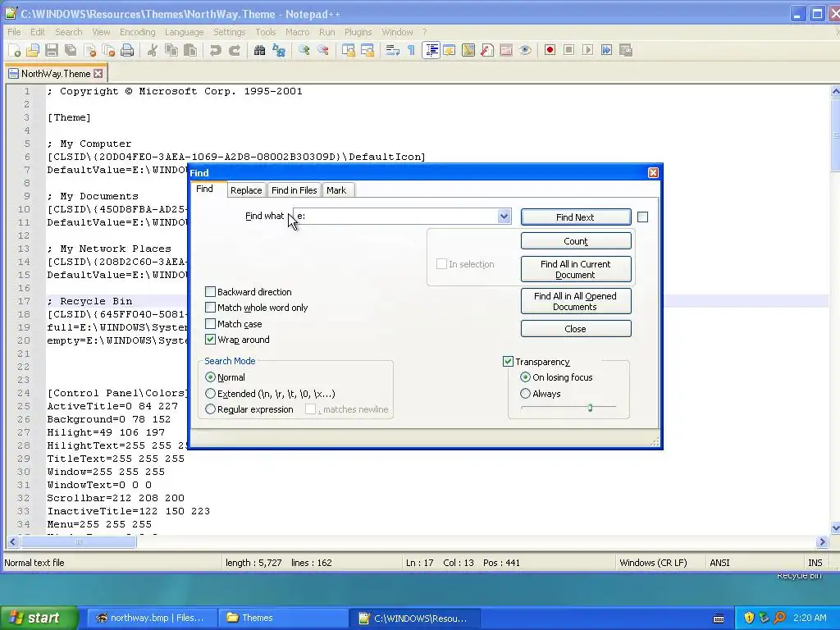The image size is (840, 630).
Task: Enable Backward direction checkbox
Action: click(x=211, y=292)
